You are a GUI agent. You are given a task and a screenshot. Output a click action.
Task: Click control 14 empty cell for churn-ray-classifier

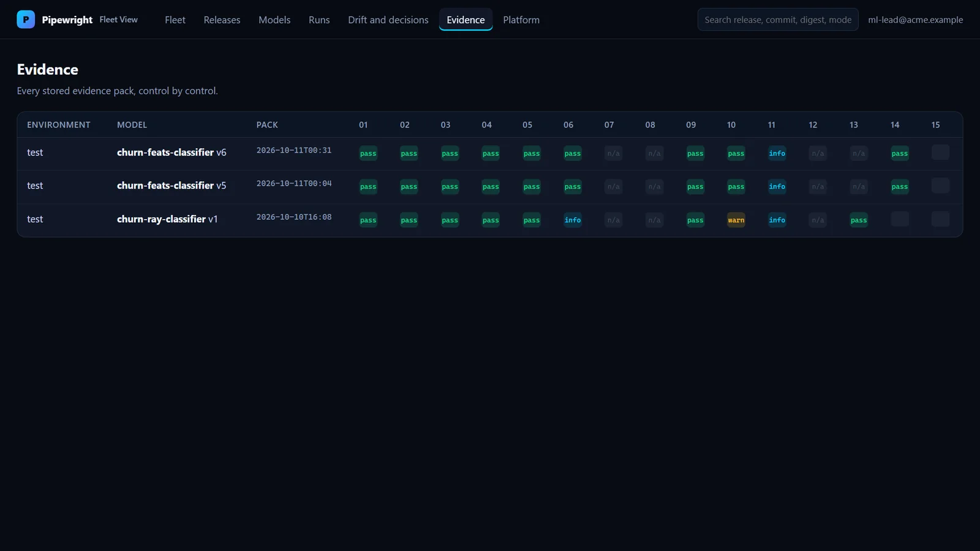pos(900,219)
